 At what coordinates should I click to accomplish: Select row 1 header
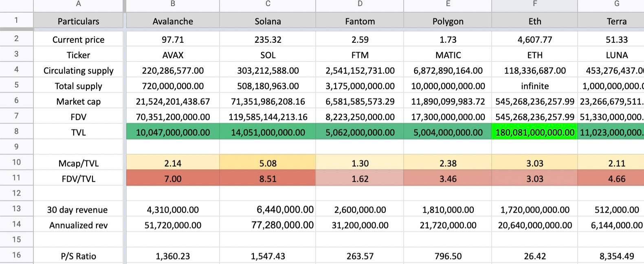[16, 20]
